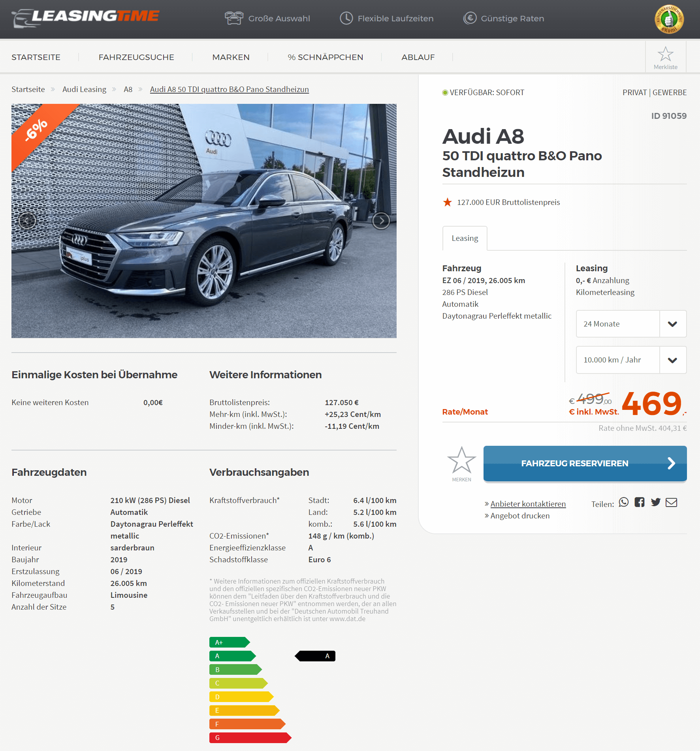Share the offer on Facebook
700x751 pixels.
(x=640, y=502)
